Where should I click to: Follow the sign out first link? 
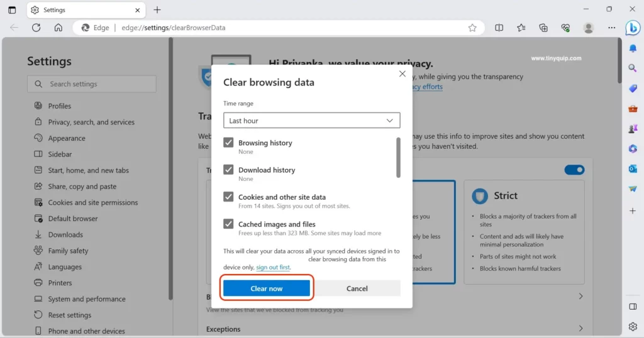click(x=273, y=267)
